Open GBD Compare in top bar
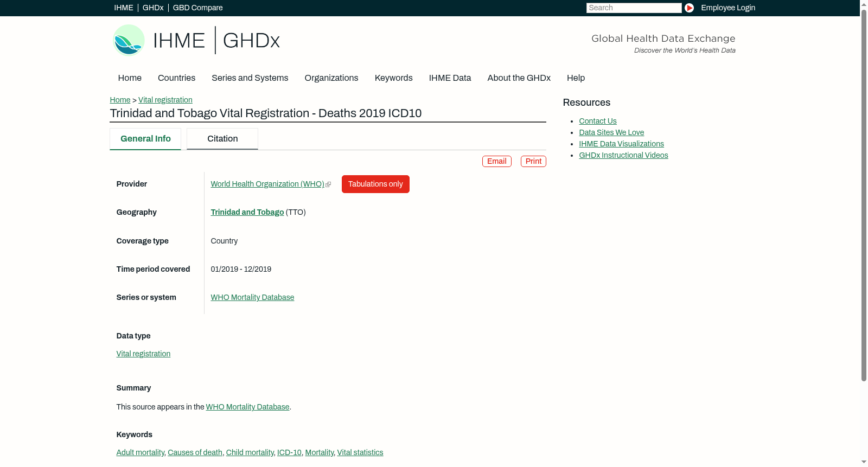This screenshot has width=868, height=467. click(x=198, y=8)
